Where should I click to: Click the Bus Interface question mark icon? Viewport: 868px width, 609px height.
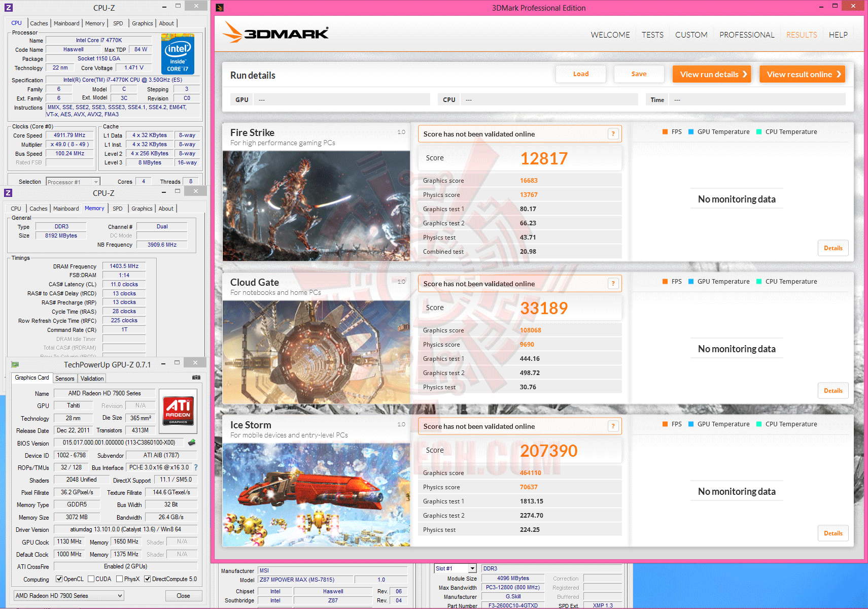pyautogui.click(x=196, y=467)
